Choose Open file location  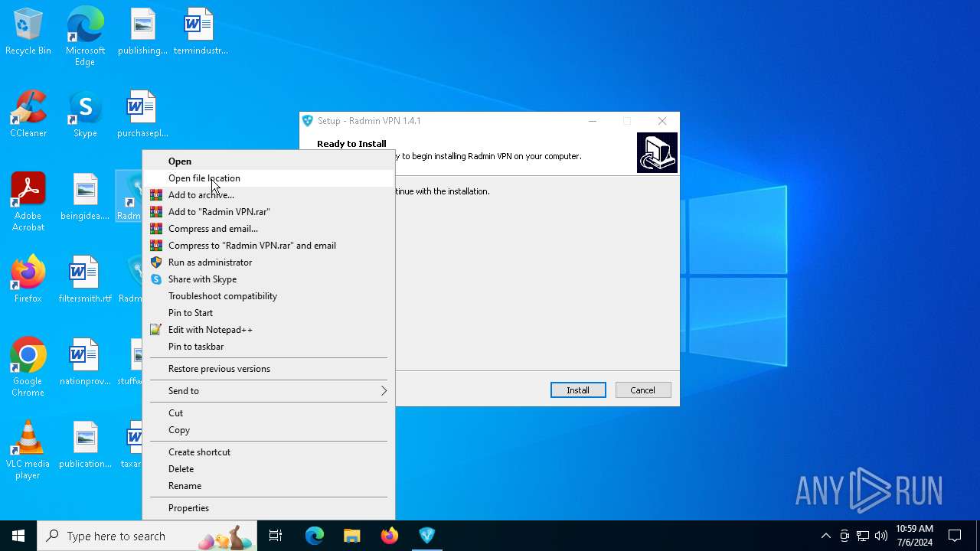coord(269,178)
